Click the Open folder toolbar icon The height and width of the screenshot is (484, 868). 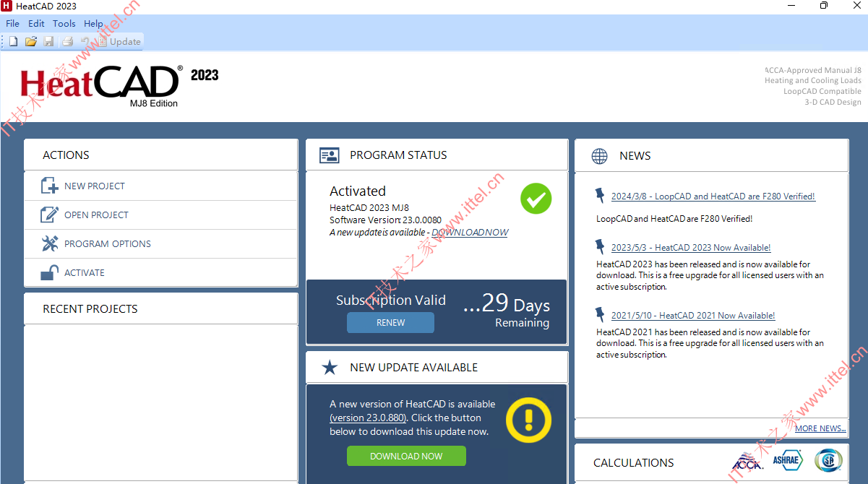pos(31,41)
